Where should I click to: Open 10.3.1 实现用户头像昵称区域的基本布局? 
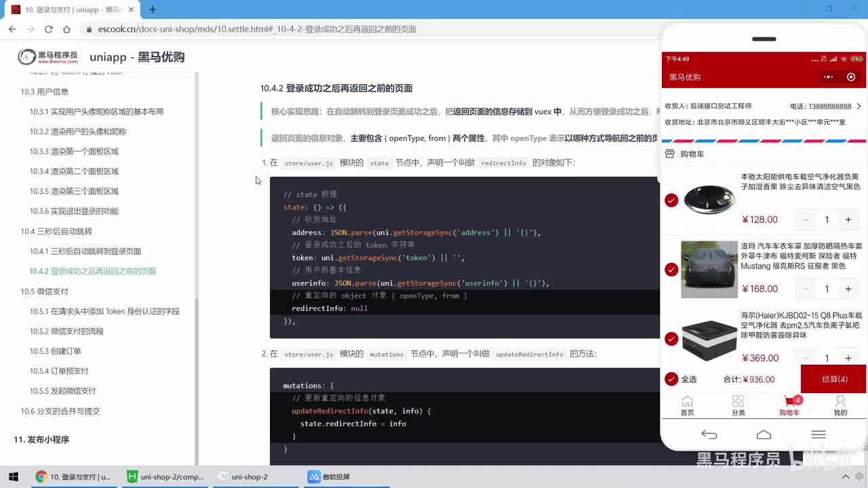96,112
